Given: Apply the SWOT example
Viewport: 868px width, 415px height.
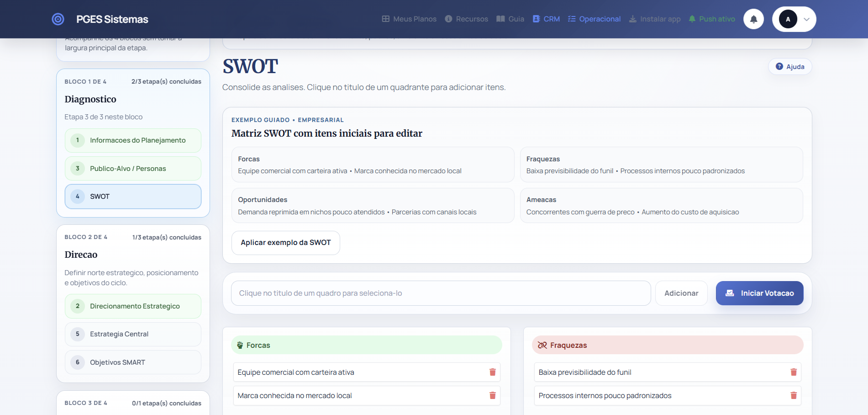Looking at the screenshot, I should tap(285, 243).
